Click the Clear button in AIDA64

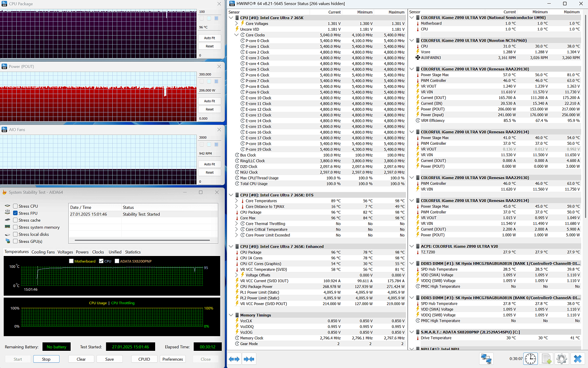point(81,359)
